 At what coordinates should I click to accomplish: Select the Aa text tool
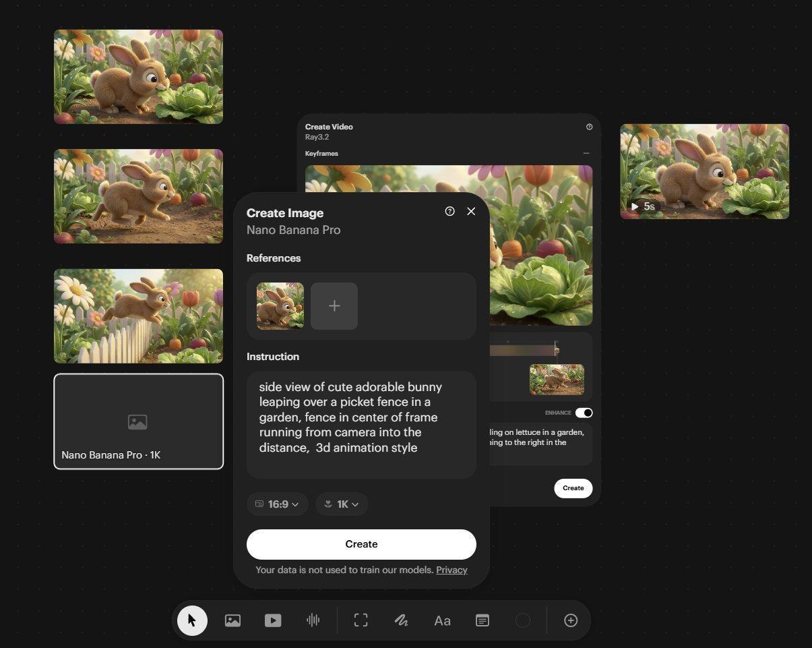click(x=442, y=620)
